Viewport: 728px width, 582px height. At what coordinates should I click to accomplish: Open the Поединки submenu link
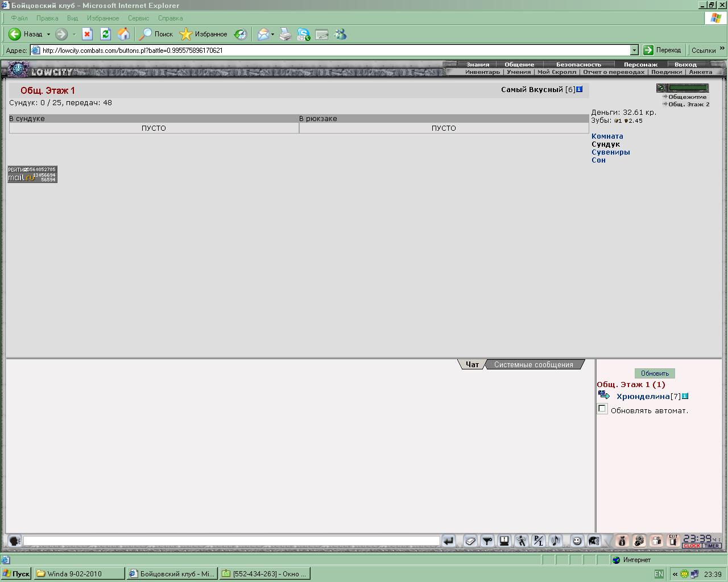667,72
